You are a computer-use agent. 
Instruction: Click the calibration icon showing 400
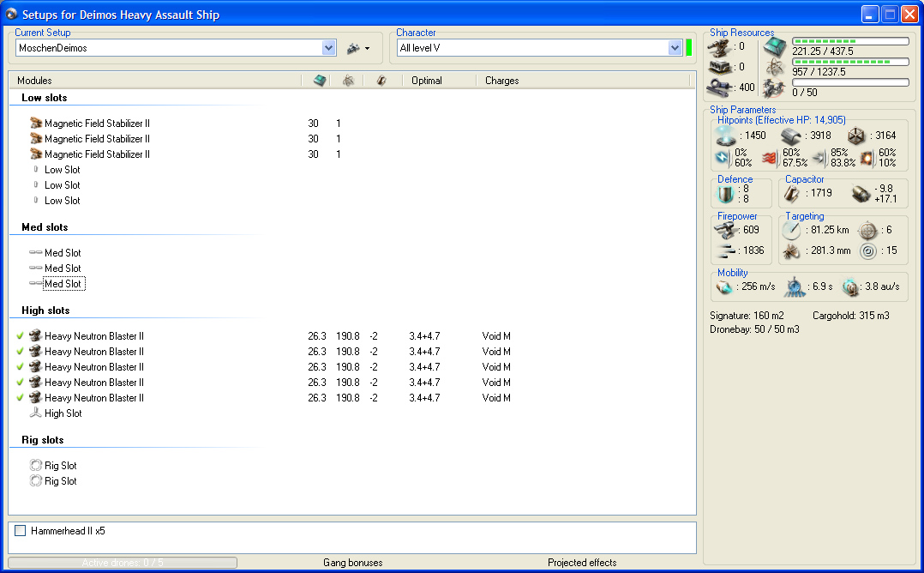point(720,87)
